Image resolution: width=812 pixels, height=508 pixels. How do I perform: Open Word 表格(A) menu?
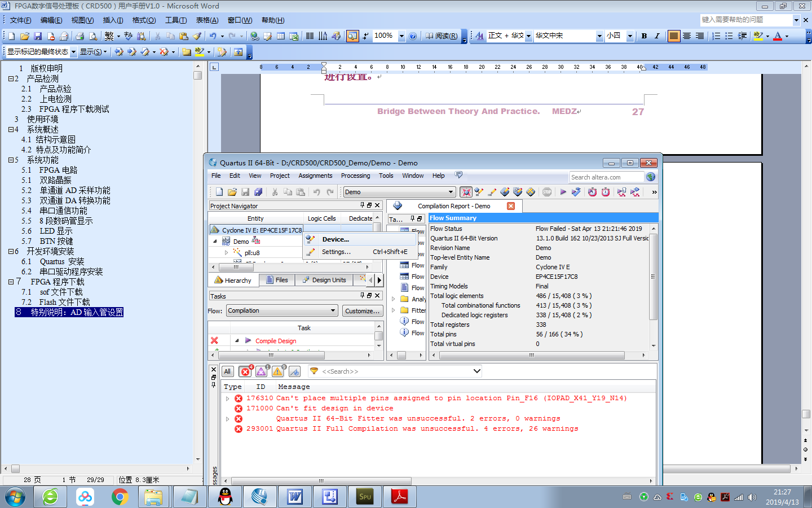tap(207, 20)
